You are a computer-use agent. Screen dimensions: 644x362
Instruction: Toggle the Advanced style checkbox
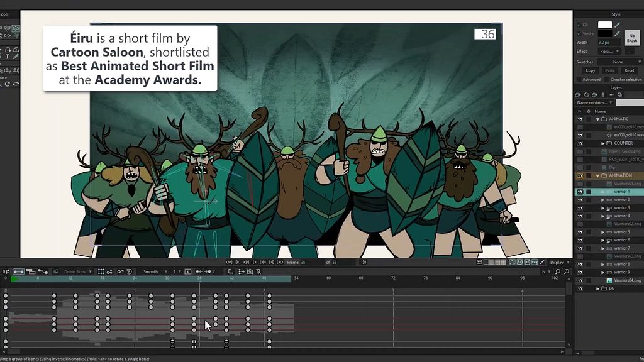pos(579,80)
